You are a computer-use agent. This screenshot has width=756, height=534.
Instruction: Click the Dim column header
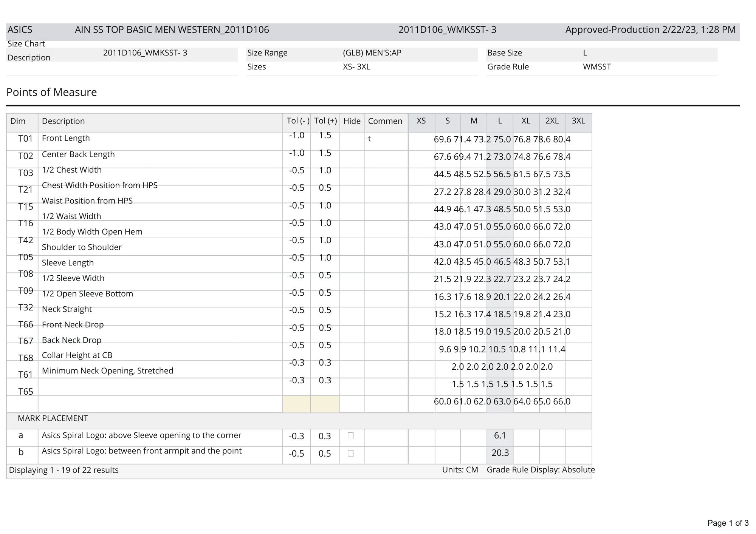click(18, 121)
